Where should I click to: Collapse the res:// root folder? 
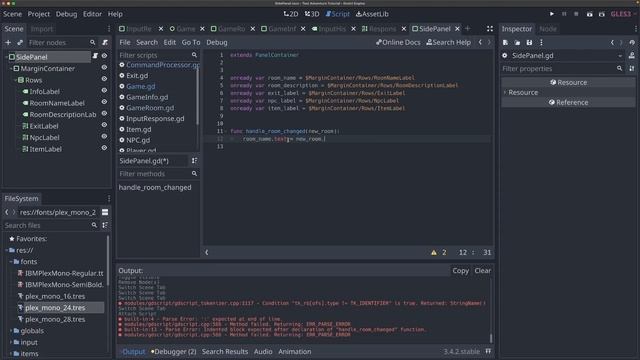pos(7,250)
